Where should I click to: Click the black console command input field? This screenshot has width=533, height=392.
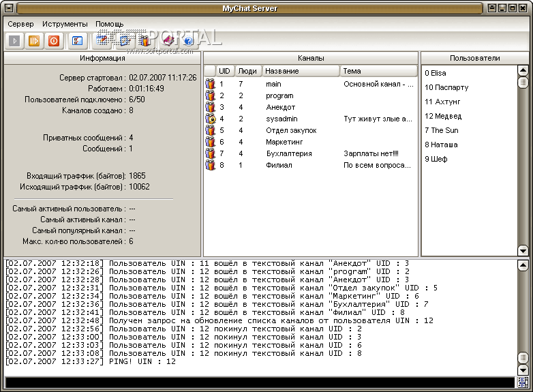pyautogui.click(x=259, y=382)
